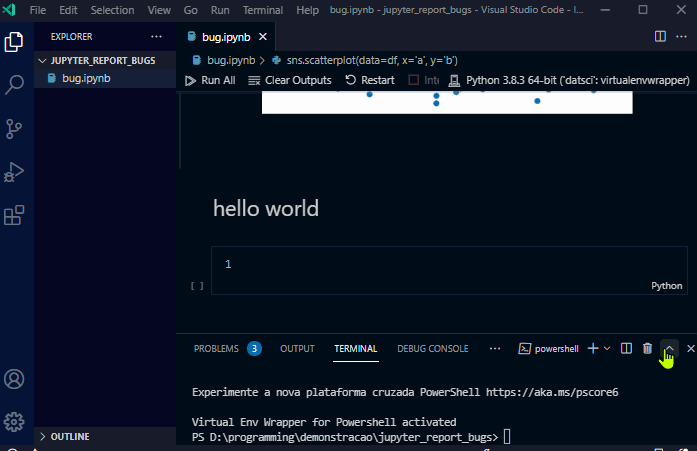Screen dimensions: 697x451
Task: Close the bottom panel
Action: [x=690, y=348]
